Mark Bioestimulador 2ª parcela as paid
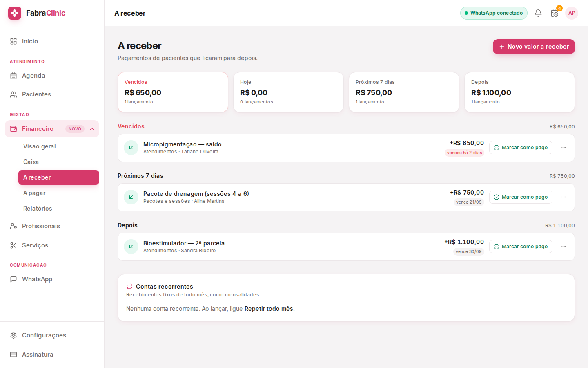This screenshot has width=588, height=368. [x=521, y=247]
